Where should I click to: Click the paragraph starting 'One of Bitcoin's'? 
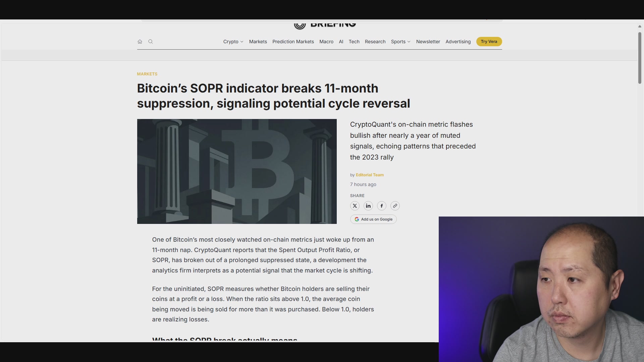click(x=263, y=255)
